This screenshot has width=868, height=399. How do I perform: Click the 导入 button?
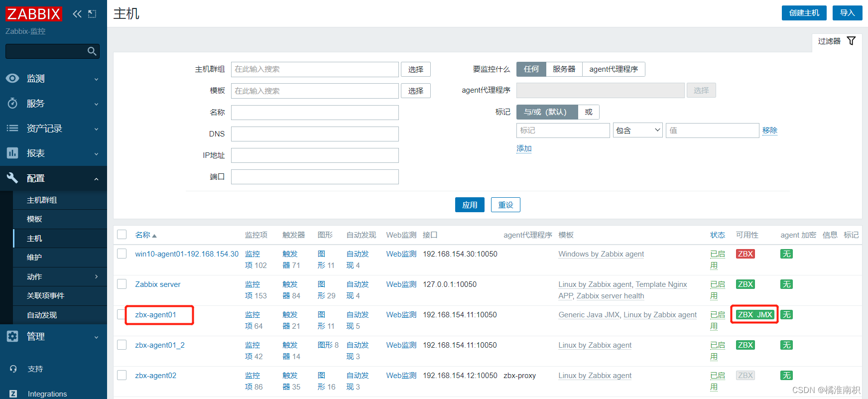click(x=848, y=13)
